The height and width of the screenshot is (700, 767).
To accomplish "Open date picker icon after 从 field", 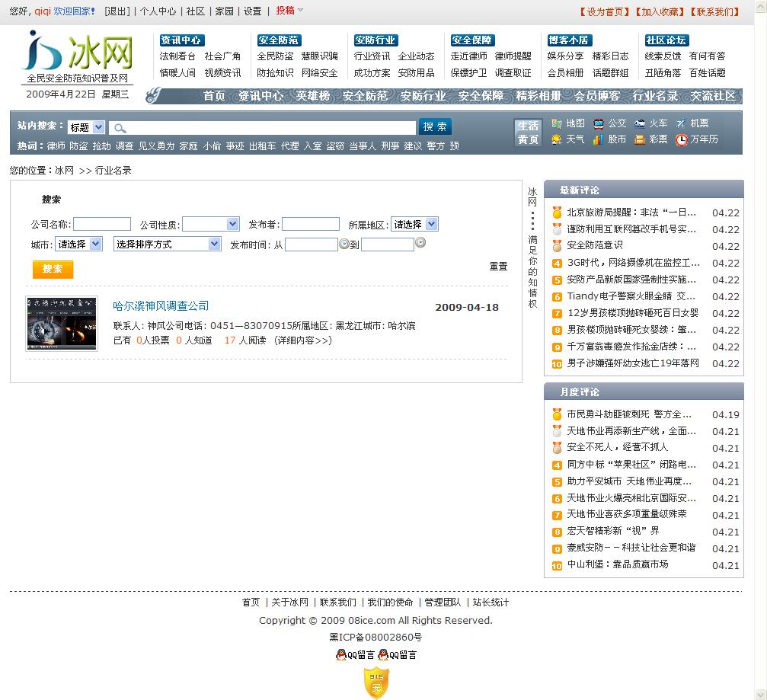I will tap(344, 244).
